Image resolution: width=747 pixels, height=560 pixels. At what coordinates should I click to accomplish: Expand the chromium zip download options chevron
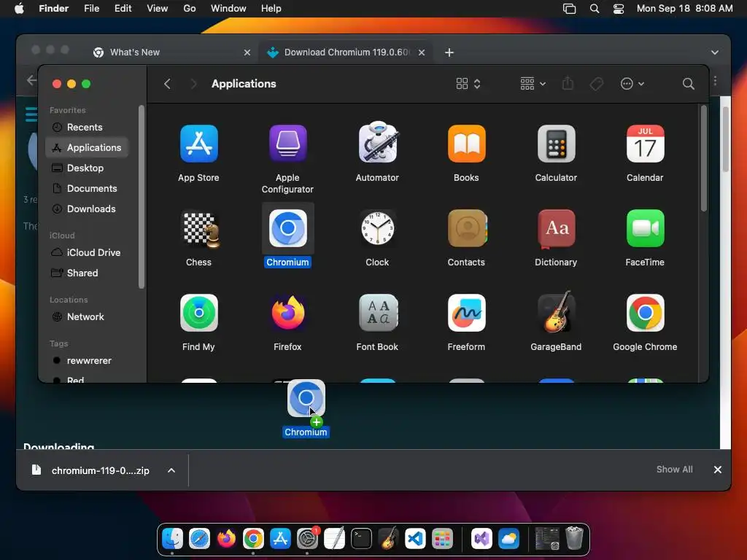coord(171,470)
